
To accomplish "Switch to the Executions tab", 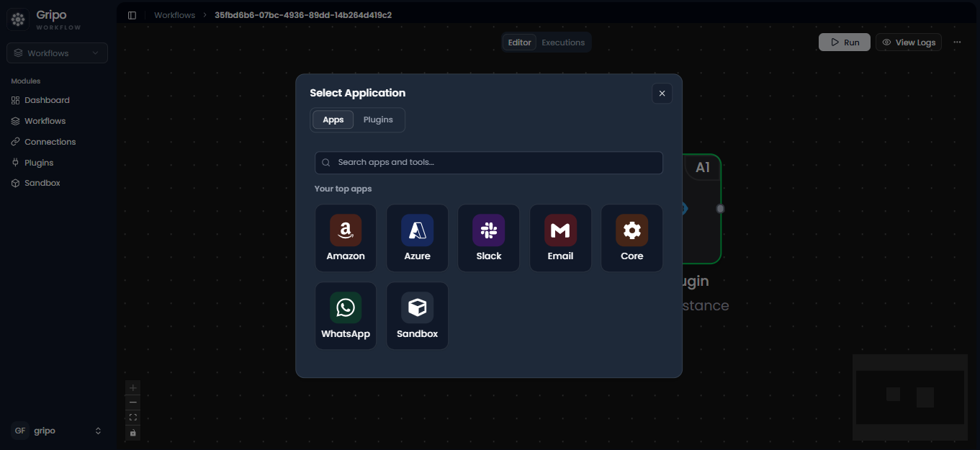I will [x=563, y=42].
